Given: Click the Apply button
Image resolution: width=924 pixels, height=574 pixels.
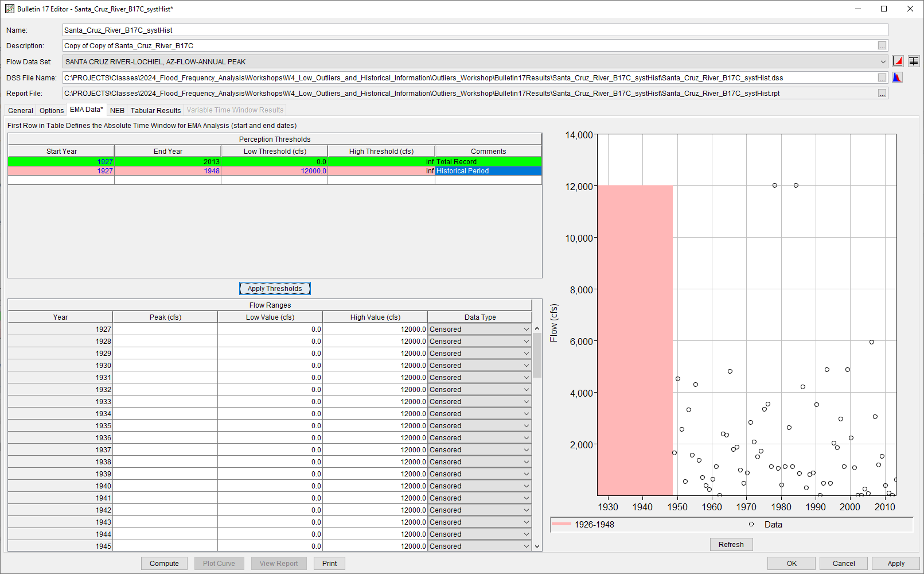Looking at the screenshot, I should [896, 564].
